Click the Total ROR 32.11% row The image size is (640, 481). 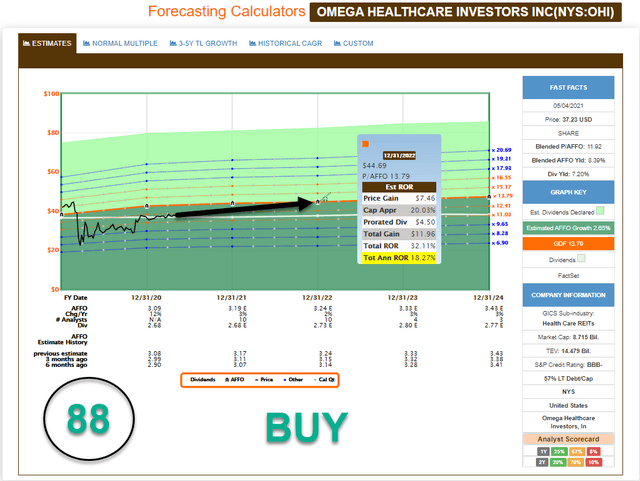point(399,246)
